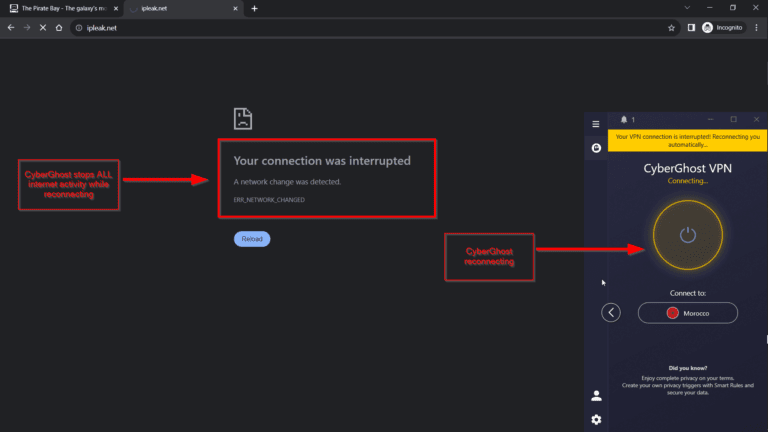Image resolution: width=768 pixels, height=432 pixels.
Task: Open a new browser tab
Action: (254, 8)
